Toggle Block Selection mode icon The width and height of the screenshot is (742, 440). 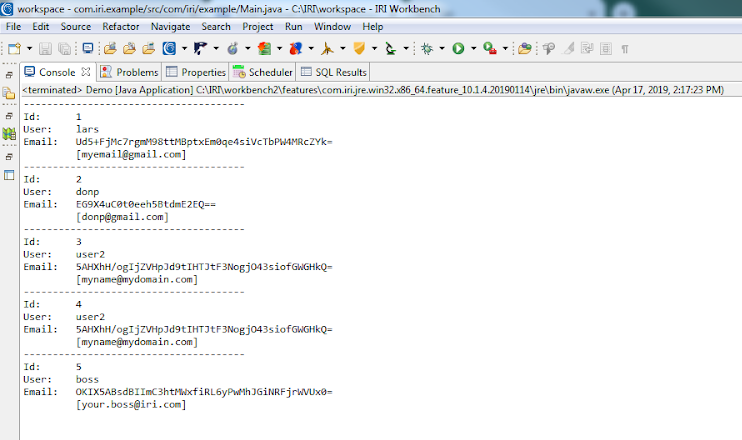tap(606, 48)
